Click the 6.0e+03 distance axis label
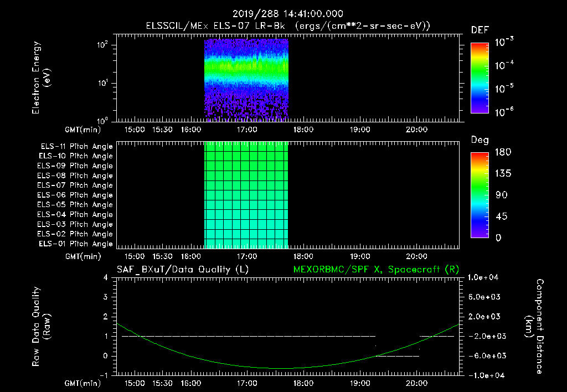This screenshot has width=567, height=392. 484,297
